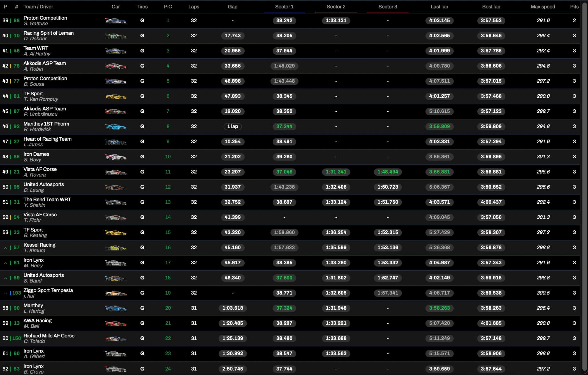Click Manthey #90 car icon

pyautogui.click(x=115, y=308)
